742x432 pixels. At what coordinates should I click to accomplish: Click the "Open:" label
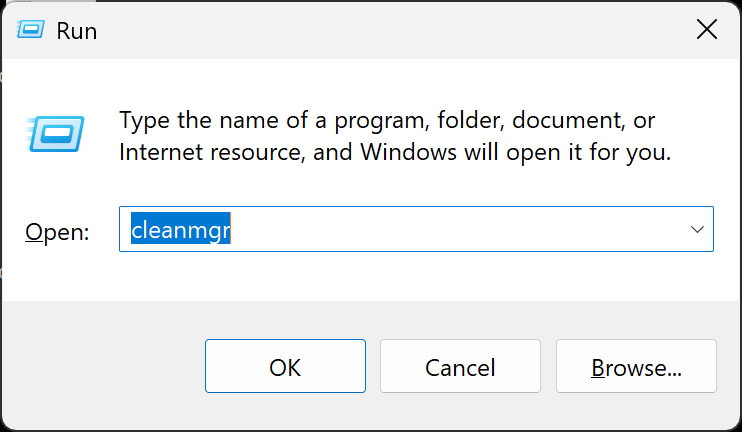[57, 232]
